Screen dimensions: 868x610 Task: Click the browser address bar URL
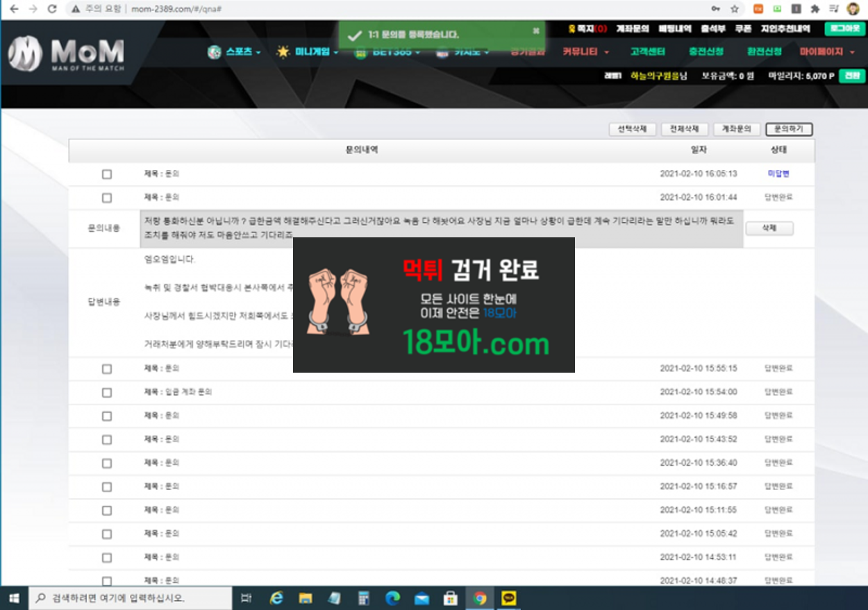point(177,10)
